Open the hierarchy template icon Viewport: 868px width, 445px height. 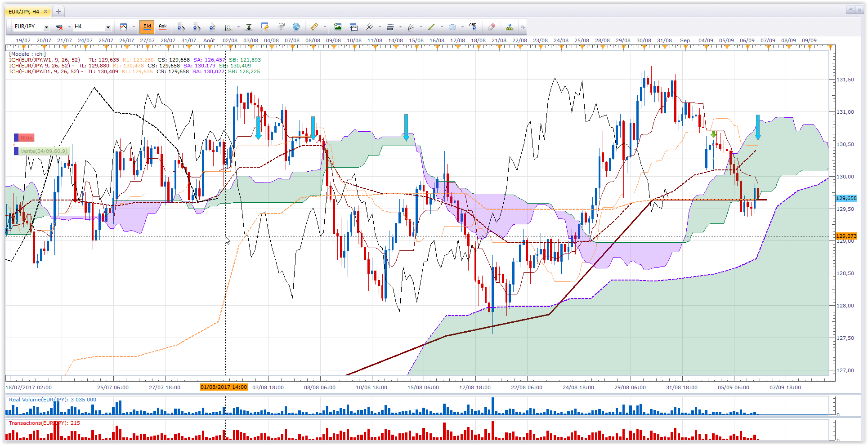pyautogui.click(x=510, y=27)
